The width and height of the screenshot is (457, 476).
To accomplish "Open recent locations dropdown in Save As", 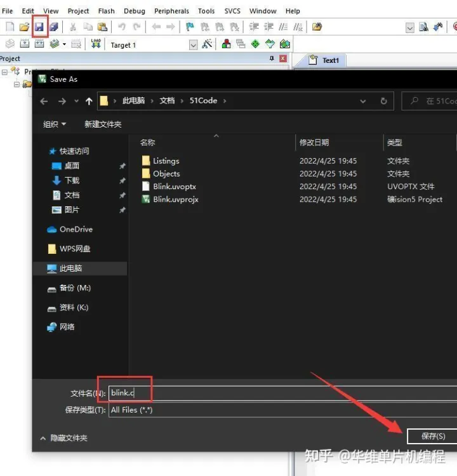I will click(76, 101).
